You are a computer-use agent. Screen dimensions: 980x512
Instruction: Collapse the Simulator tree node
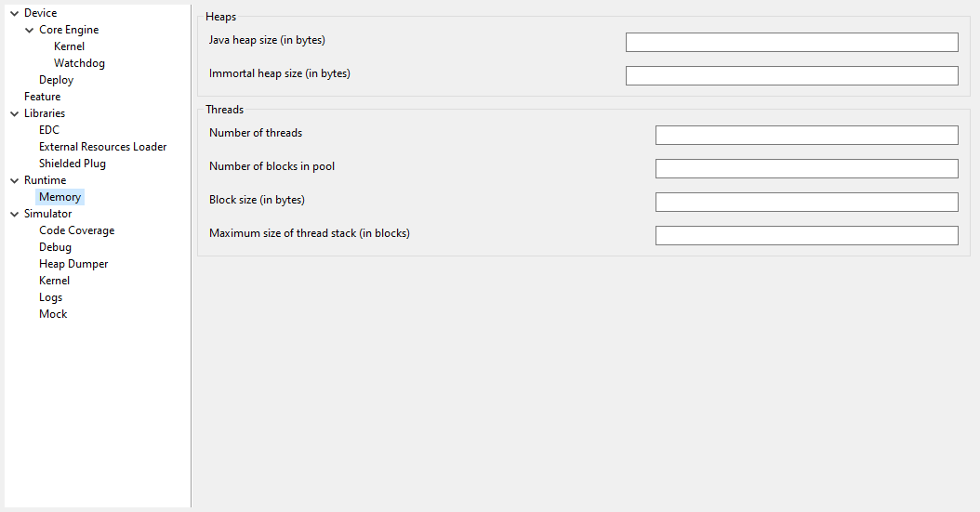[14, 214]
